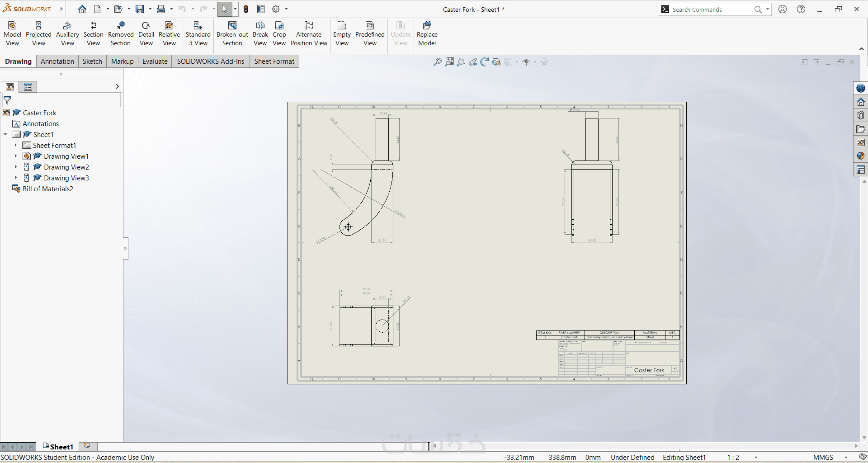This screenshot has height=463, width=868.
Task: Collapse the Sheet1 tree node
Action: tap(5, 134)
